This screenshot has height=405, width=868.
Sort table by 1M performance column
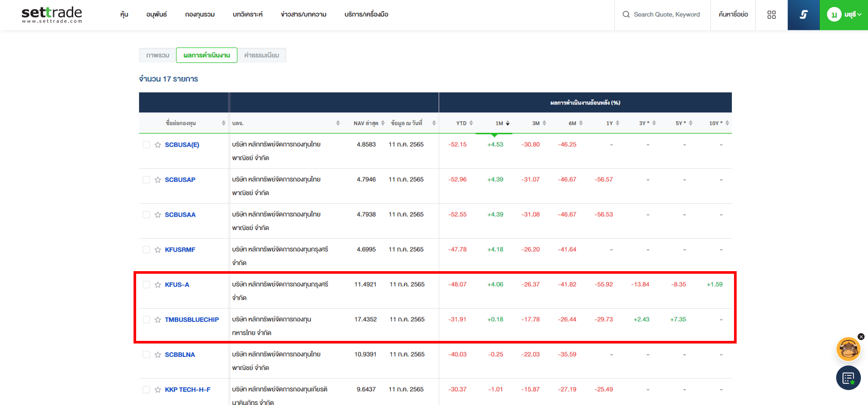[x=502, y=123]
